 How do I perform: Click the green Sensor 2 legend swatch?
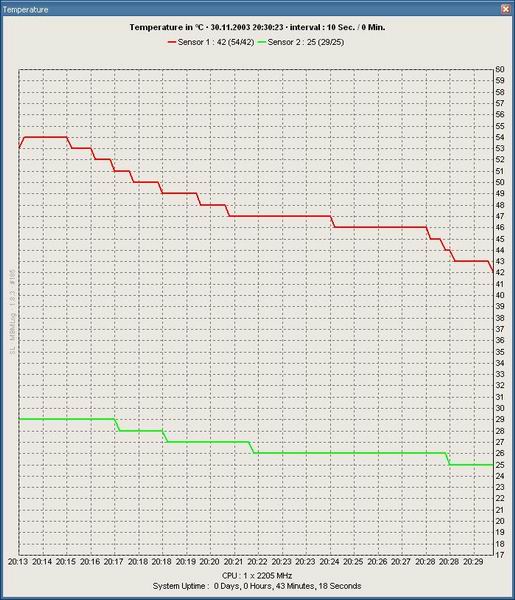click(x=262, y=42)
